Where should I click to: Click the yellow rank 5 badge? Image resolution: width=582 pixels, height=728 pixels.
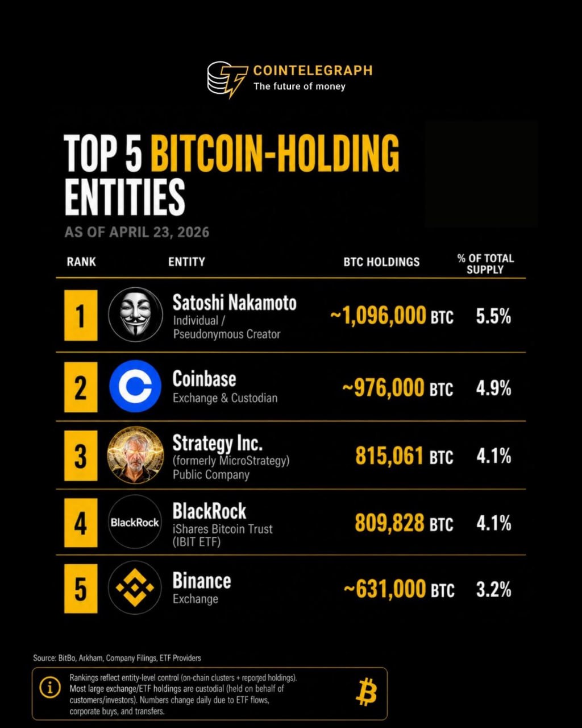(x=81, y=589)
